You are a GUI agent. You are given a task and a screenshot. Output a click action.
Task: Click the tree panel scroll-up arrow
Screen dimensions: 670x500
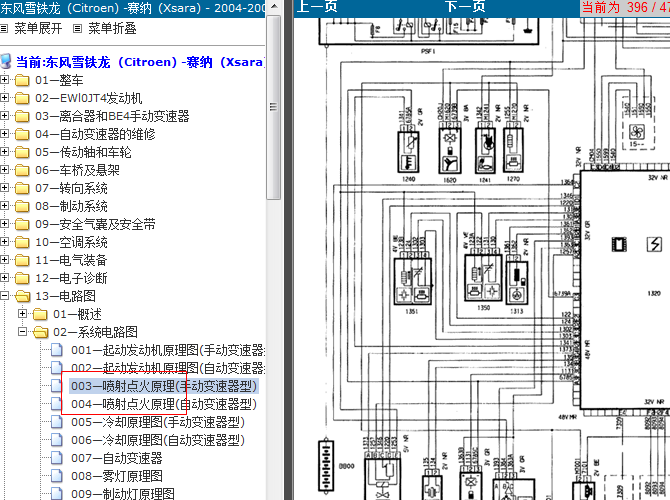pyautogui.click(x=273, y=6)
